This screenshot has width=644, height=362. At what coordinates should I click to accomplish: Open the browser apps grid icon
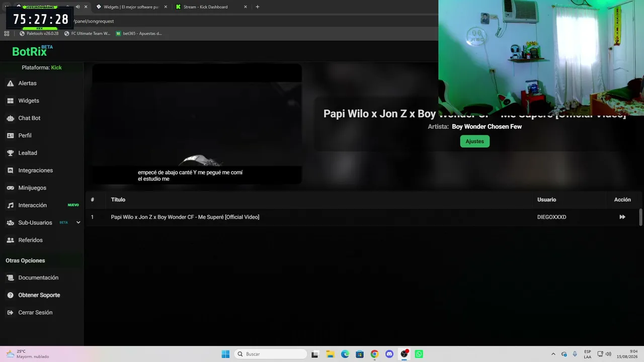[7, 34]
